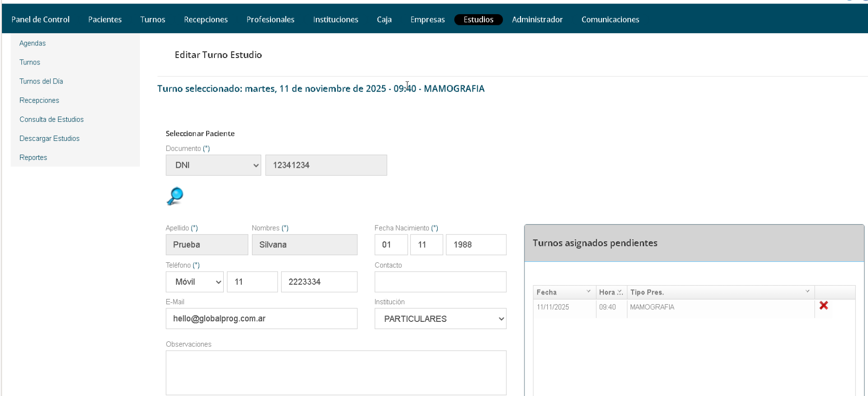Delete the pending MAMOGRAFIA appointment with red X
The width and height of the screenshot is (868, 396).
click(x=823, y=306)
